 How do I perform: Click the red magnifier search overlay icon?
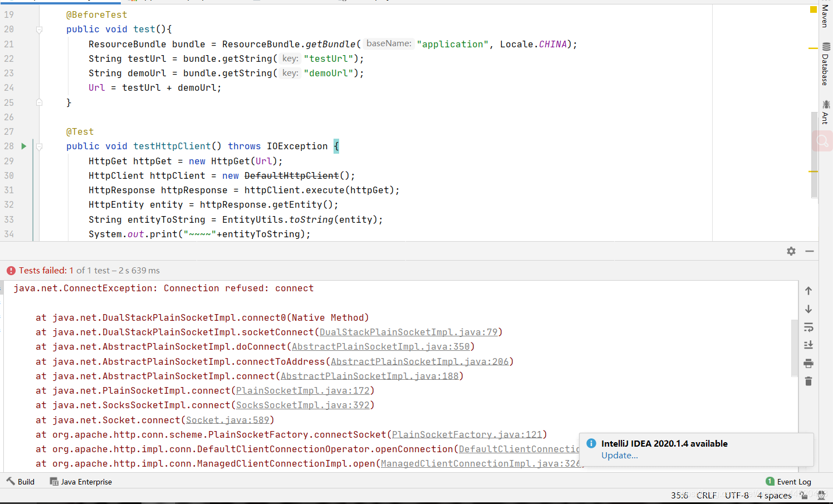click(x=822, y=141)
